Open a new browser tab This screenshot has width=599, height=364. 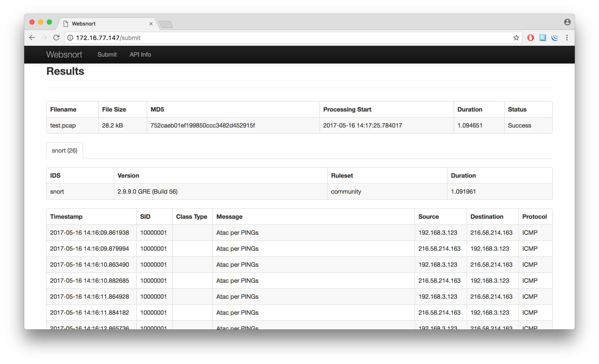coord(166,24)
